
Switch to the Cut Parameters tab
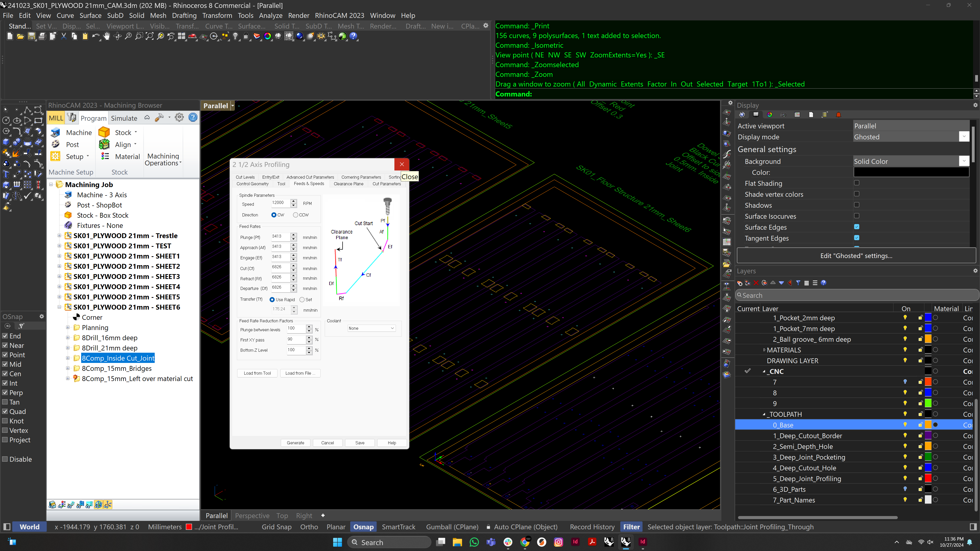tap(386, 184)
